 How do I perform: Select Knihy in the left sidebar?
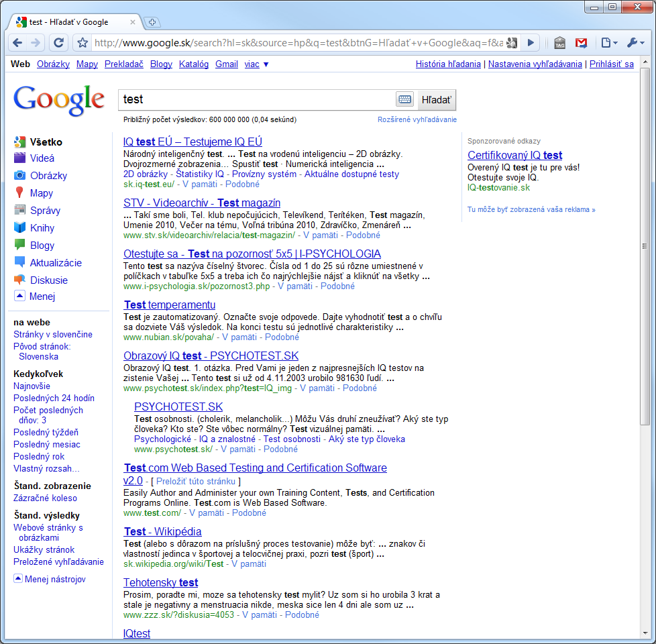point(42,228)
